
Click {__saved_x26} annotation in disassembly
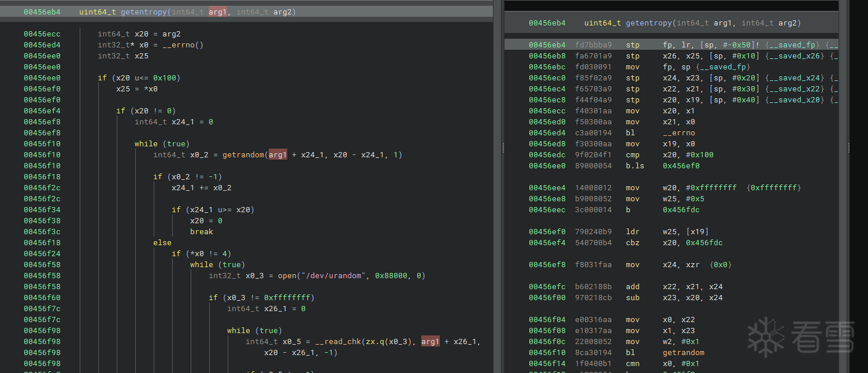795,56
